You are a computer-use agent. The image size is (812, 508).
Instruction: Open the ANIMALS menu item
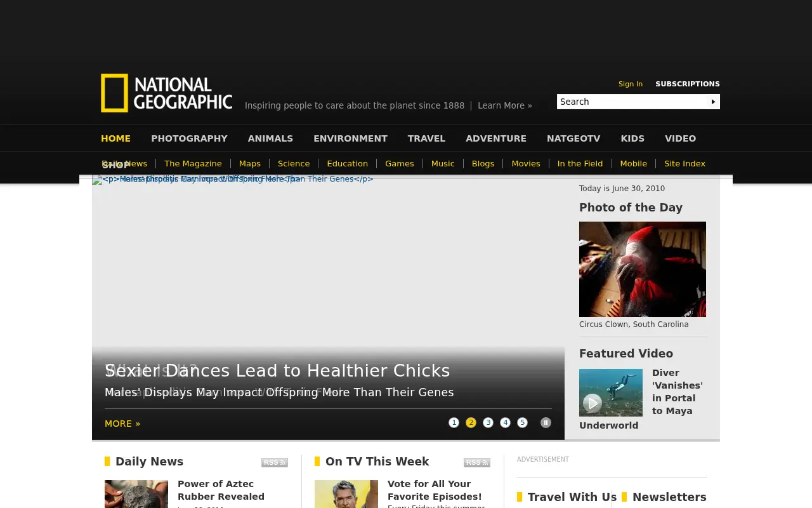coord(270,138)
